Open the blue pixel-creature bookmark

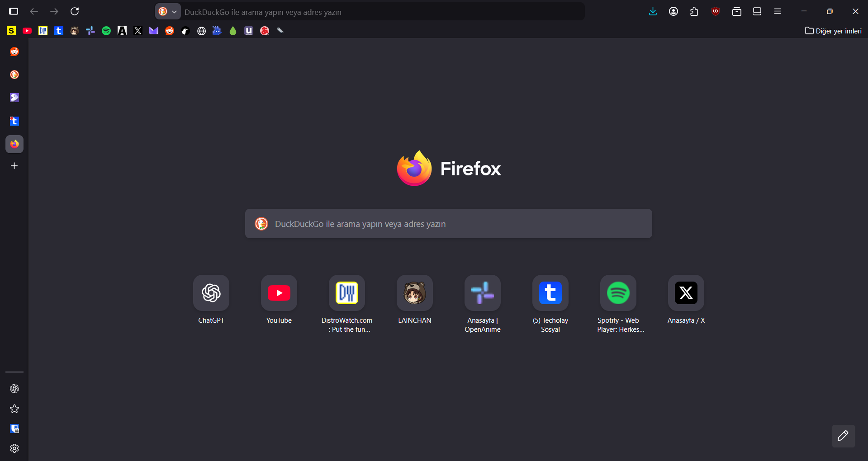(x=217, y=31)
